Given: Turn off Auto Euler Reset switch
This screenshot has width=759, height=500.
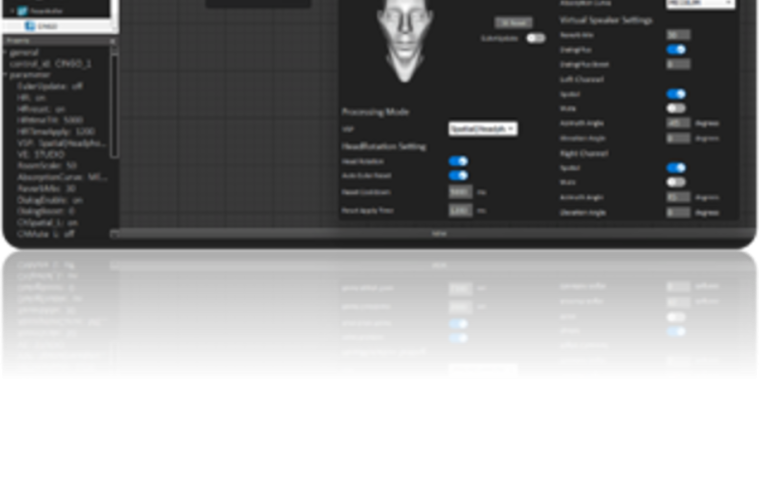Looking at the screenshot, I should click(x=458, y=175).
